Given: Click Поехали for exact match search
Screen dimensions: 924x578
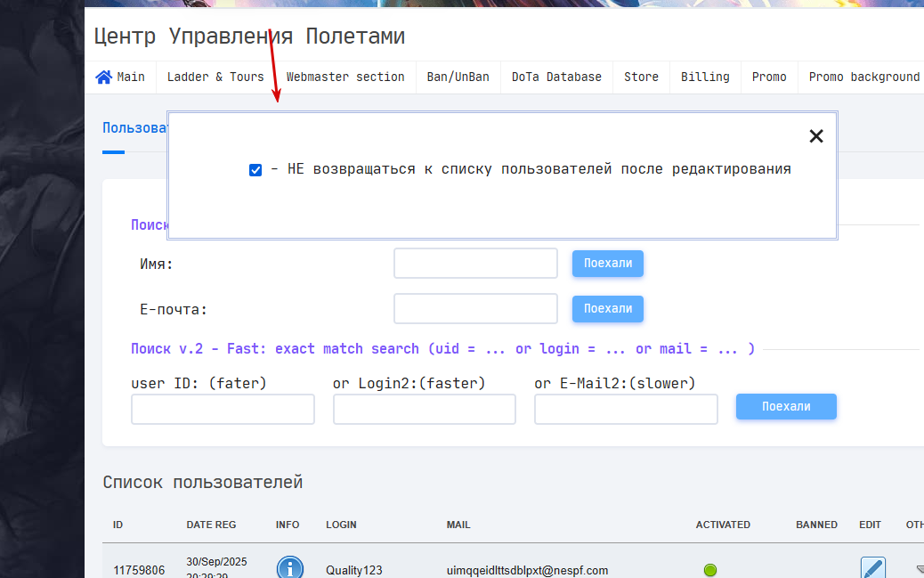Looking at the screenshot, I should click(x=786, y=406).
